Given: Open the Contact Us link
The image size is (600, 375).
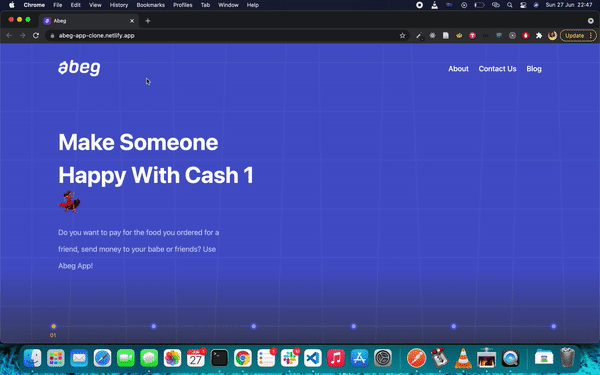Looking at the screenshot, I should [x=497, y=69].
